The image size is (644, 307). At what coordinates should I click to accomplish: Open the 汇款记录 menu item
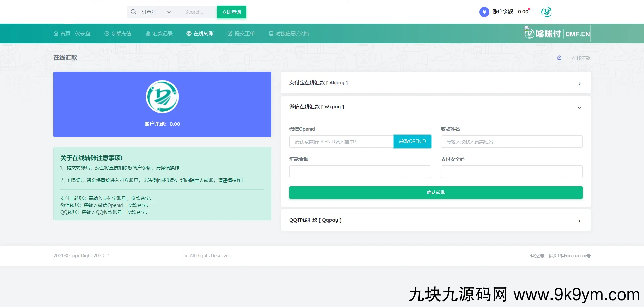pos(159,34)
